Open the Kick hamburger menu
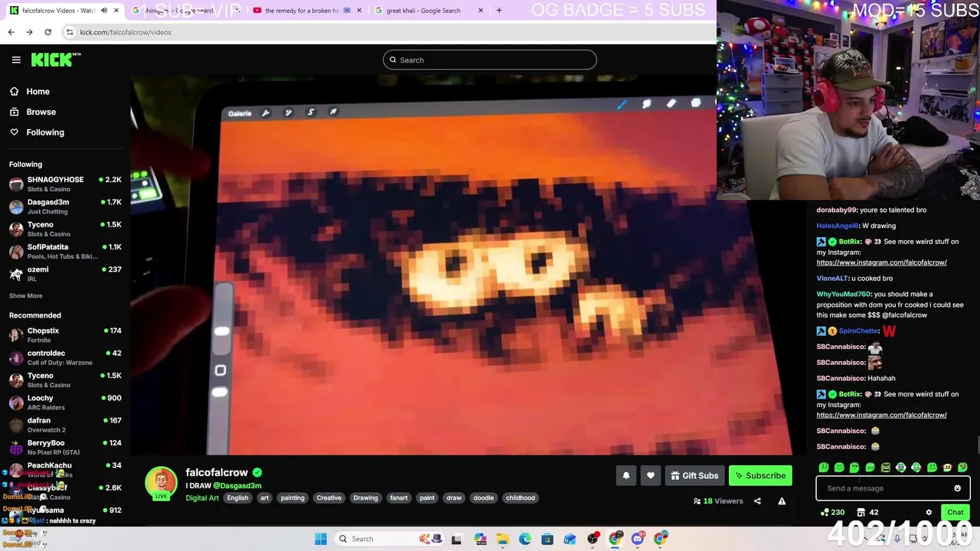The image size is (980, 551). coord(16,60)
